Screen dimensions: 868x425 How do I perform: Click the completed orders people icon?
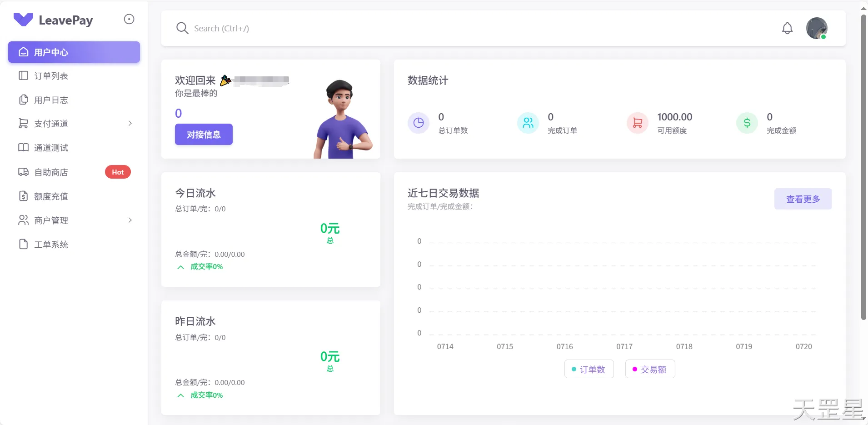coord(528,123)
